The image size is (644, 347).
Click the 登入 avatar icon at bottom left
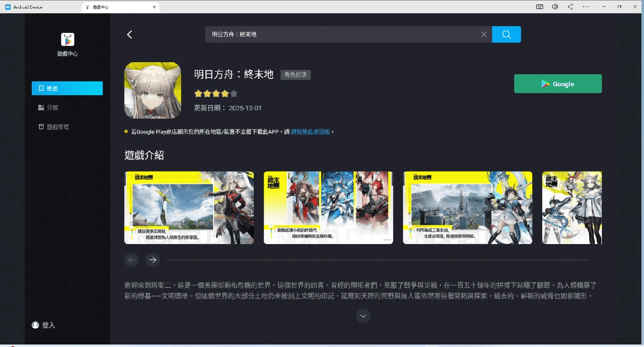pos(35,325)
